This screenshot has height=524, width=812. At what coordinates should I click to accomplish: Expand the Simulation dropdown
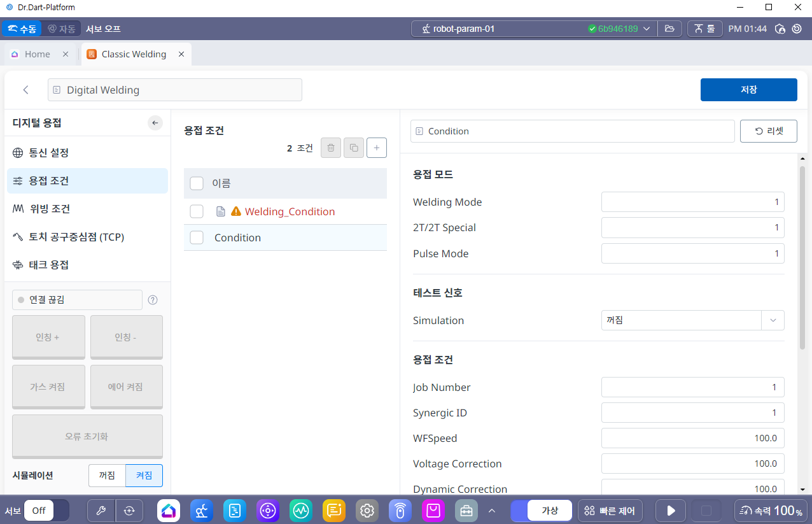click(x=773, y=320)
